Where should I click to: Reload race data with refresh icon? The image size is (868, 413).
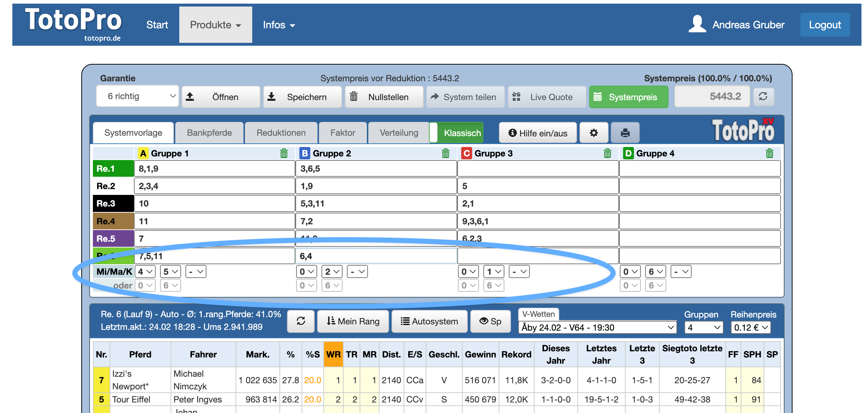click(301, 321)
